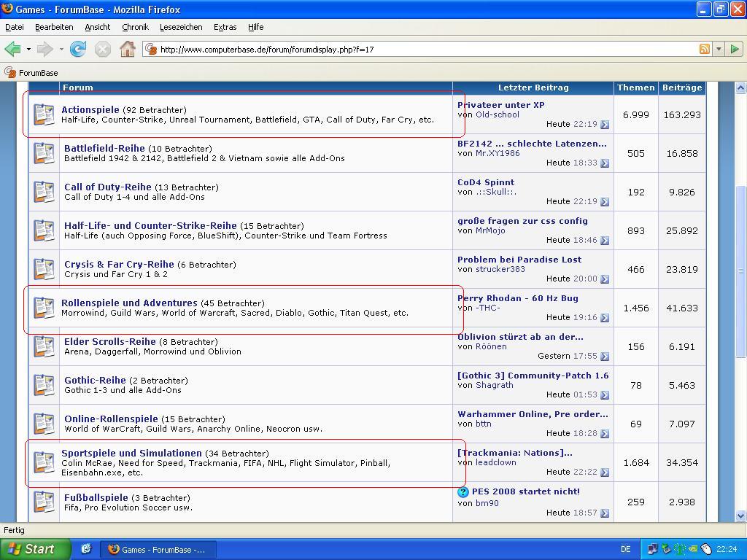Click the Fußballspiele forum icon
Screen dimensions: 747x560
(44, 502)
